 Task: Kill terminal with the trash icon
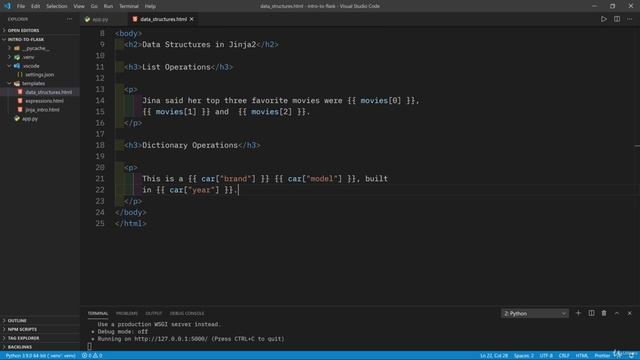[604, 313]
